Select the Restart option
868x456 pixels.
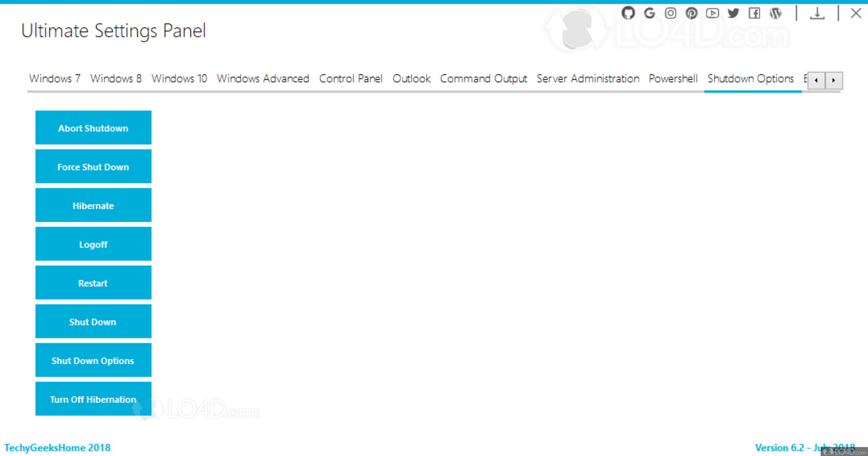(x=93, y=283)
